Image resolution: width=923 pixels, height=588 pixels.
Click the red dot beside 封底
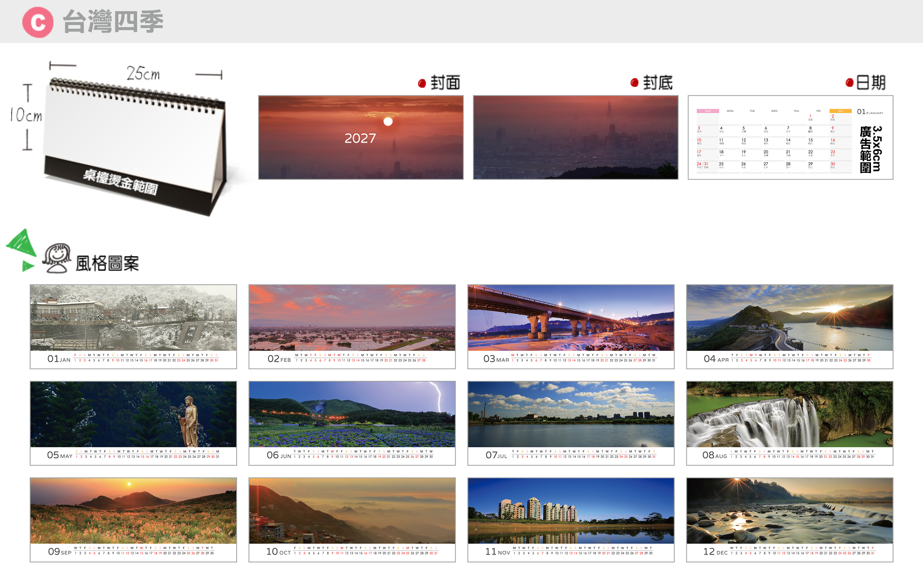click(x=634, y=83)
